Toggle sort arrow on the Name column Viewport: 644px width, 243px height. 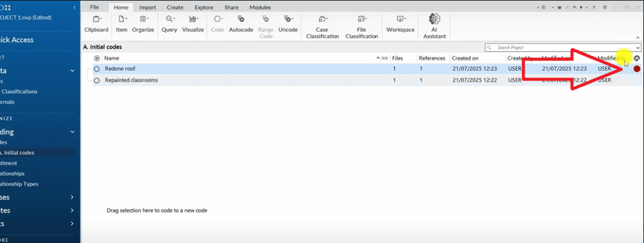point(378,59)
